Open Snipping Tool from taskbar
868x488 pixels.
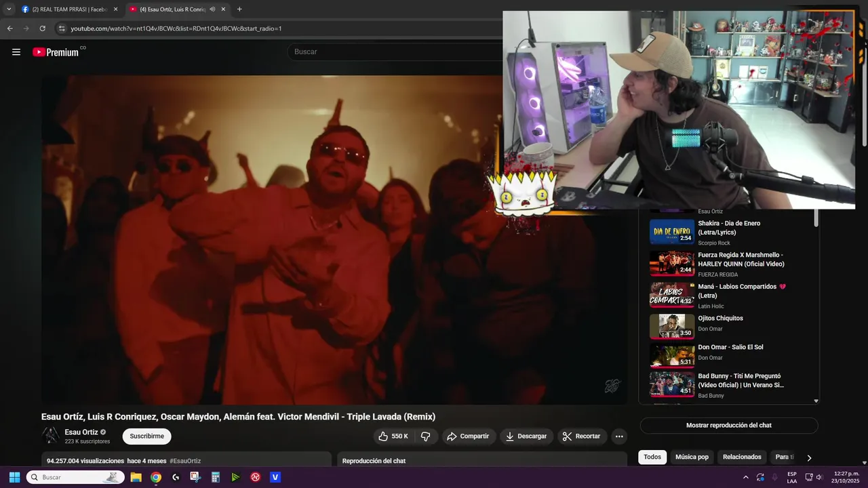coord(195,477)
